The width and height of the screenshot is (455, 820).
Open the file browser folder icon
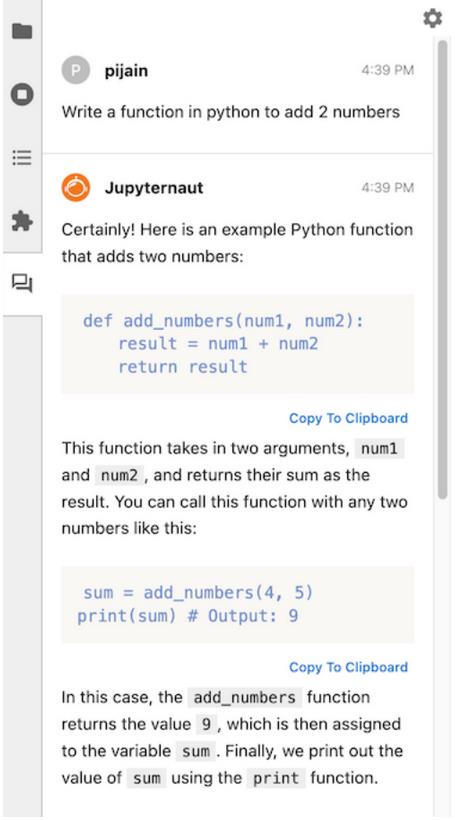22,31
